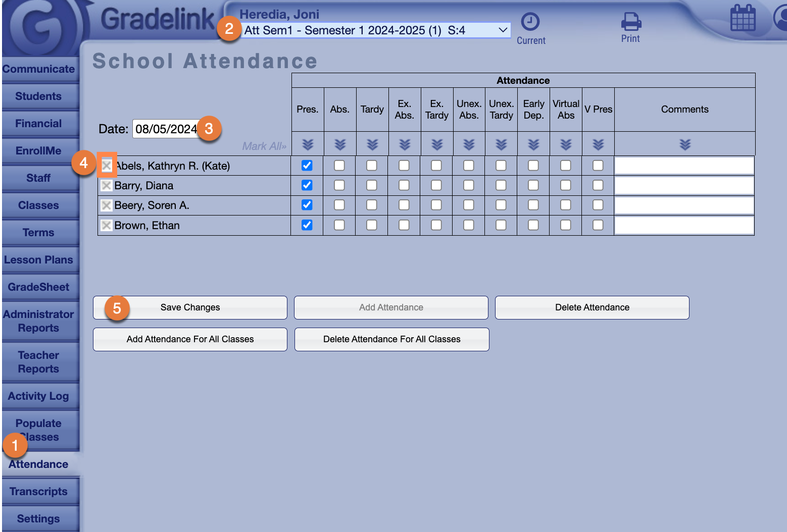Mark all Tardy using column arrow

[x=372, y=145]
